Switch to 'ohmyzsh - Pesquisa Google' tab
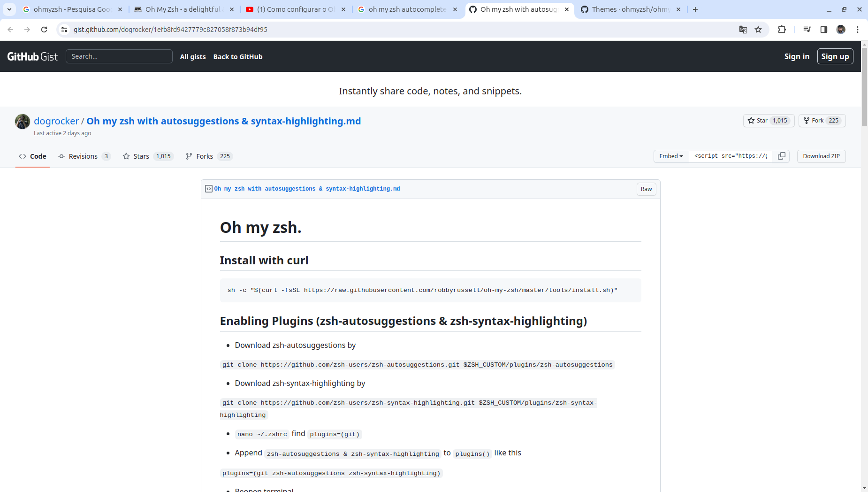Image resolution: width=868 pixels, height=492 pixels. coord(72,9)
